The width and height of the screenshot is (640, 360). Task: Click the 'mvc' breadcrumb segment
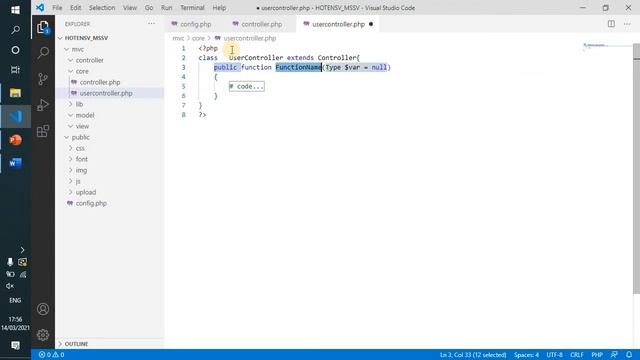[178, 38]
